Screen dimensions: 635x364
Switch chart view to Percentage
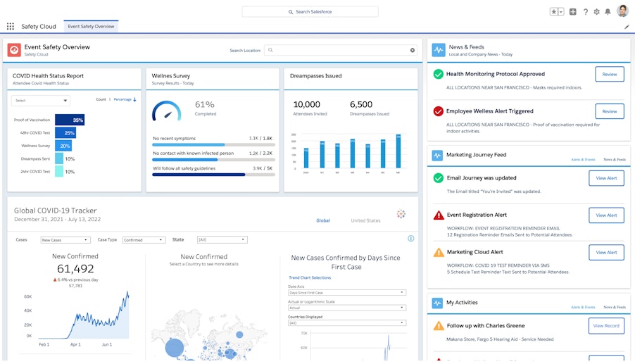click(x=122, y=99)
